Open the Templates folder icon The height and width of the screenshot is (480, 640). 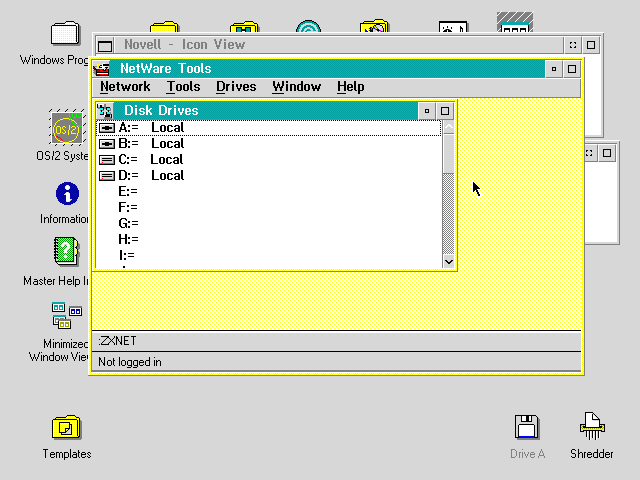(66, 427)
